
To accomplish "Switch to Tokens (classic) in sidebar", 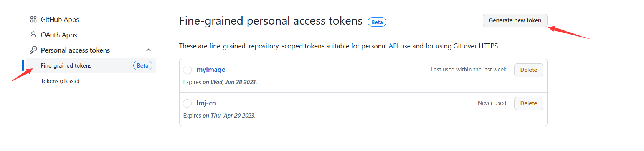I will tap(60, 81).
